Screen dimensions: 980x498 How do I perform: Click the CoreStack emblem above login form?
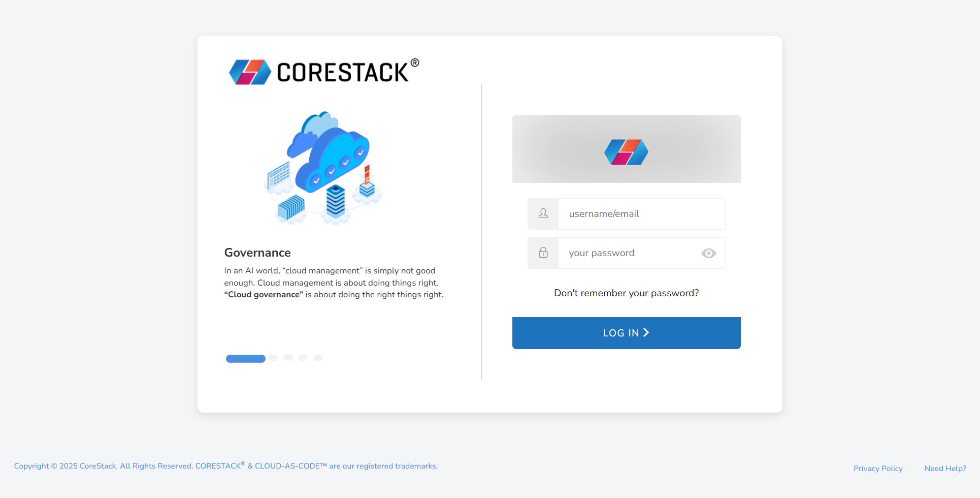coord(626,152)
